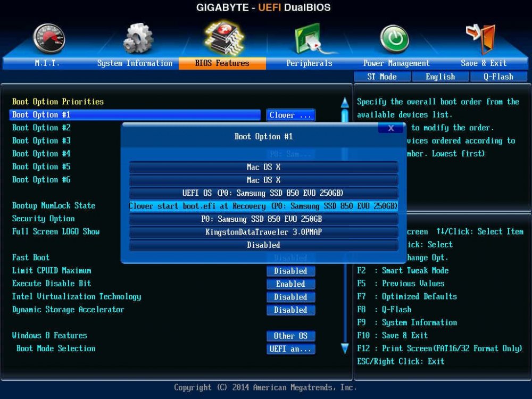Select the BIOS Features tab

pos(222,63)
